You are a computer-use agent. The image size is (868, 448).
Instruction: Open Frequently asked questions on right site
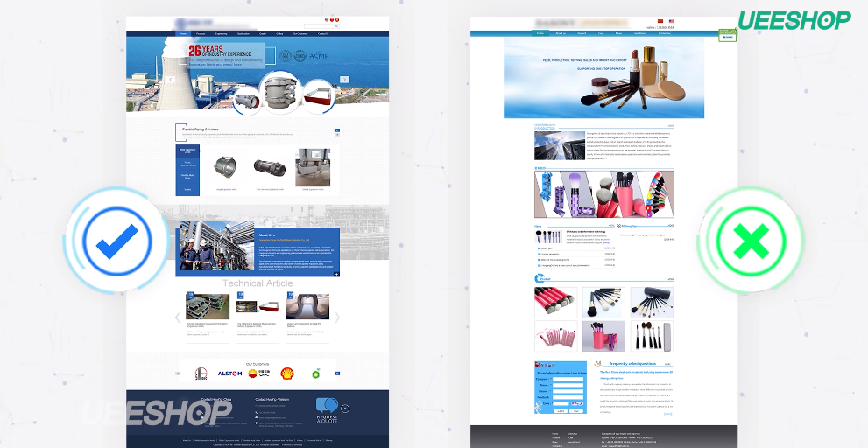coord(634,363)
